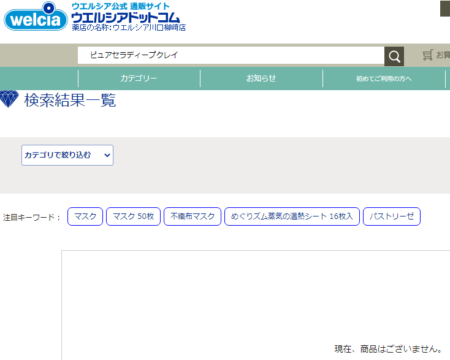450x360 pixels.
Task: Expand the カテゴリで絞り込む dropdown
Action: pyautogui.click(x=67, y=155)
